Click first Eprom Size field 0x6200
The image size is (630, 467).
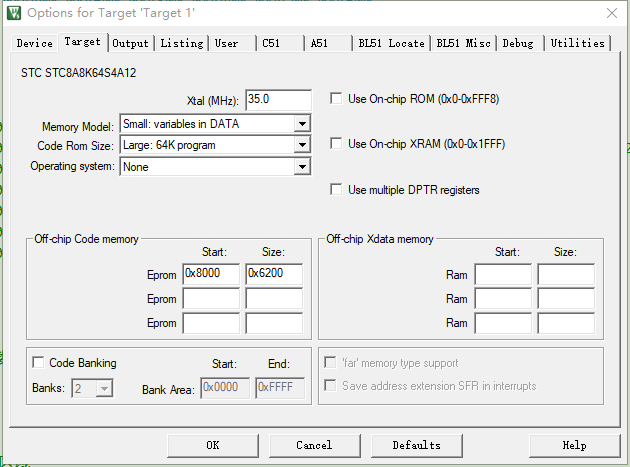click(x=274, y=274)
